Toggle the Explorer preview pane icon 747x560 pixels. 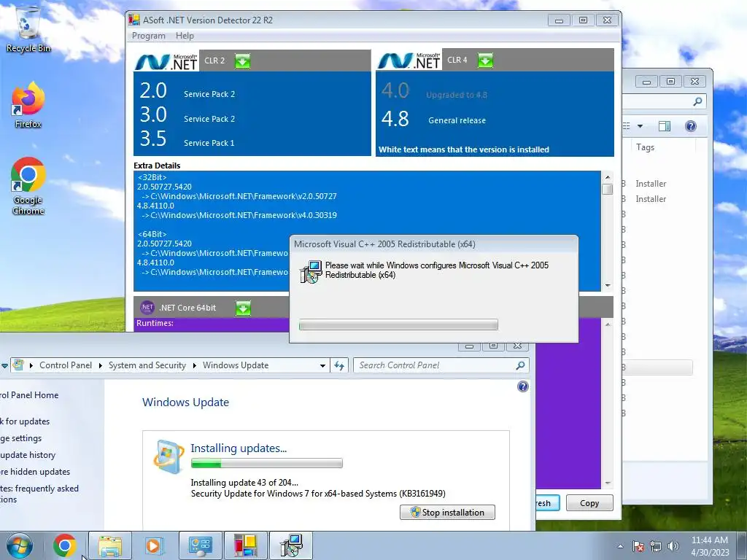[665, 126]
